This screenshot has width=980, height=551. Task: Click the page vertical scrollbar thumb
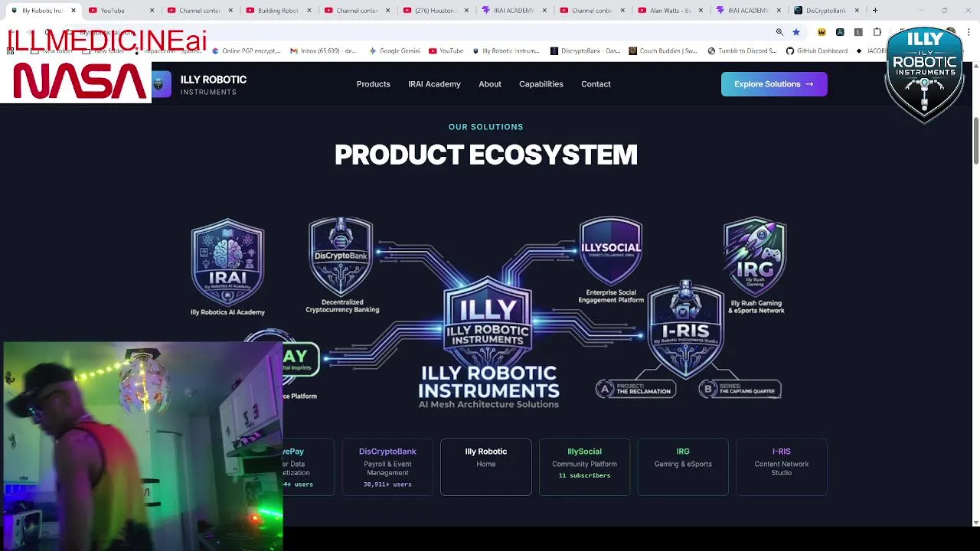pos(975,141)
